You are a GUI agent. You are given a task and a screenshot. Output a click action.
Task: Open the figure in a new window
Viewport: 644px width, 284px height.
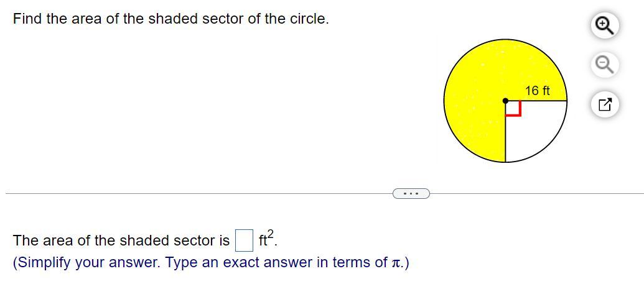pyautogui.click(x=604, y=104)
